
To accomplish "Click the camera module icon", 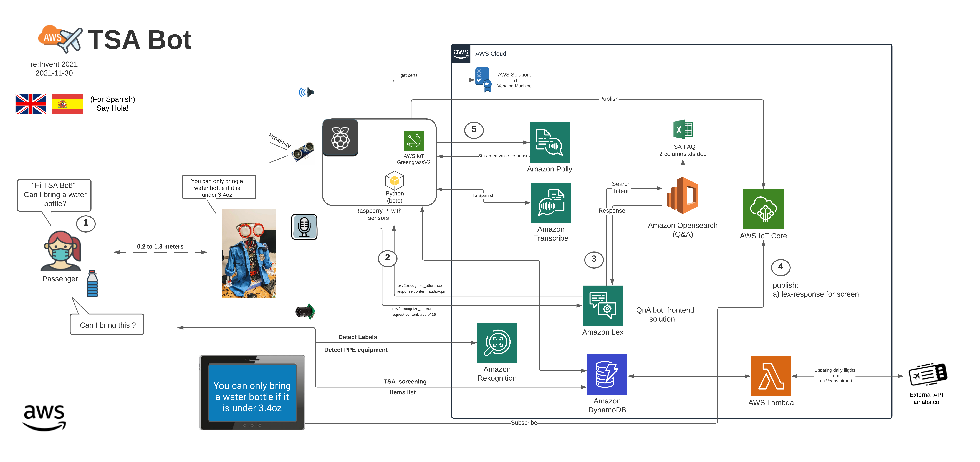I will point(305,311).
